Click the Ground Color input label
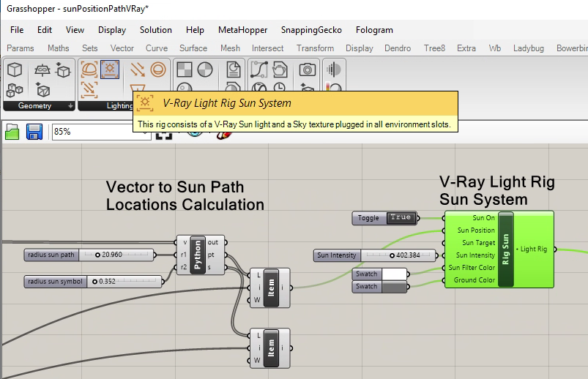The height and width of the screenshot is (379, 588). (x=475, y=280)
